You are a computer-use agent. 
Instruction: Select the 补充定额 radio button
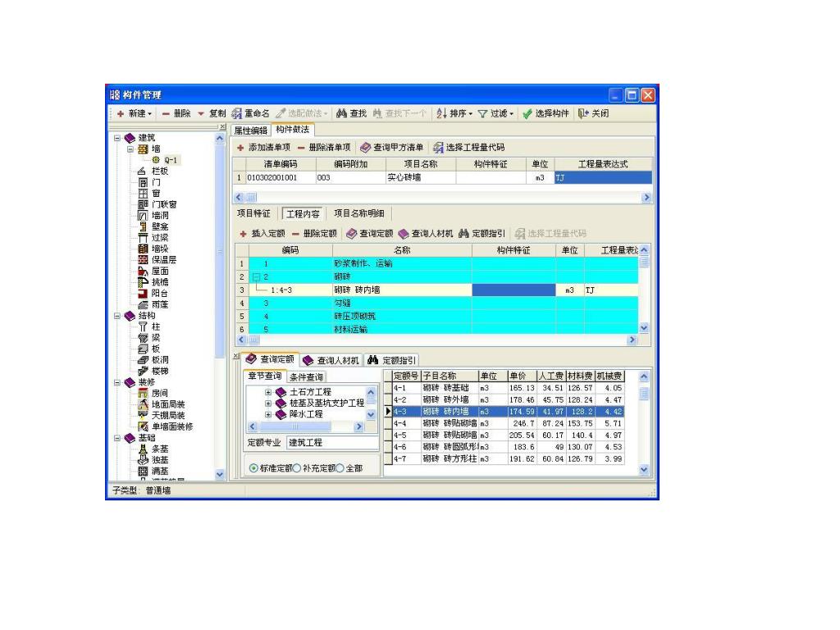click(297, 468)
